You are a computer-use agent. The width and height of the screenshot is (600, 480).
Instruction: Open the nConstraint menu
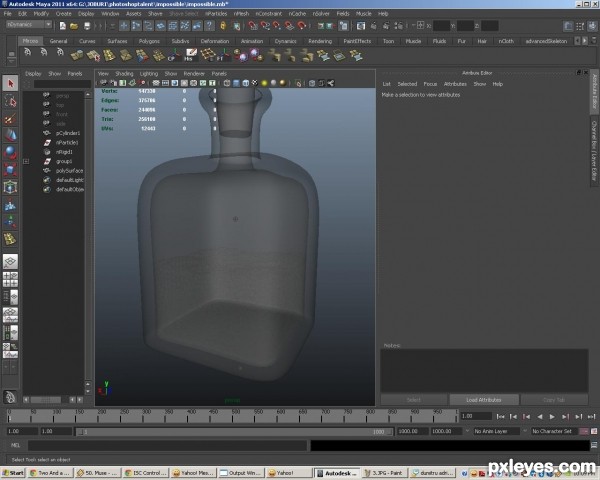tap(268, 13)
